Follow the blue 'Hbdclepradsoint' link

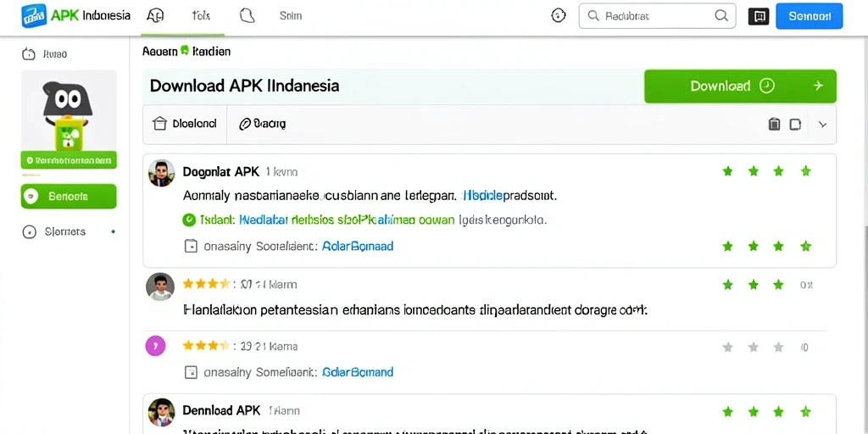coord(509,196)
